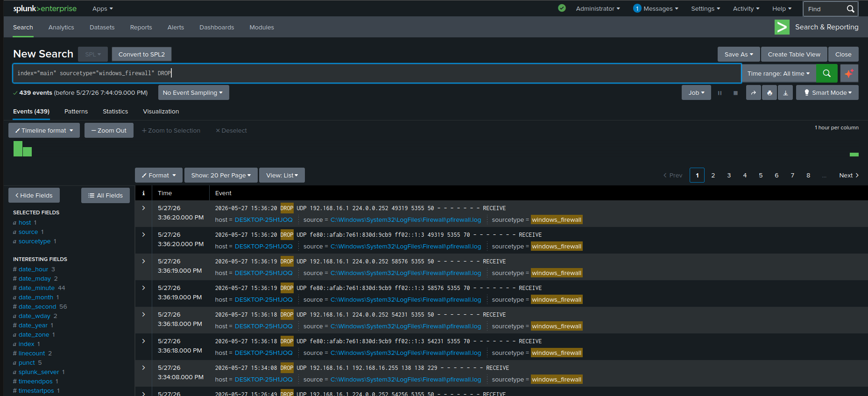This screenshot has width=868, height=396.
Task: Go to the Next results page
Action: (x=848, y=175)
